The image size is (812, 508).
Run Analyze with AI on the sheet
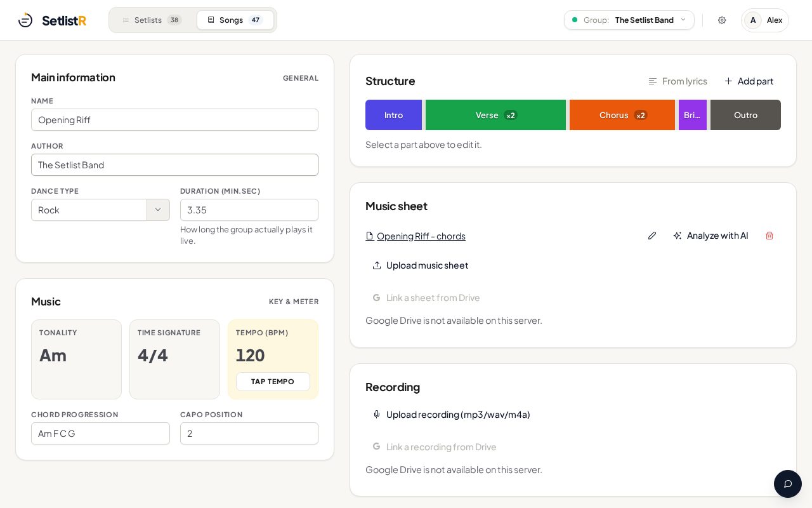(710, 236)
